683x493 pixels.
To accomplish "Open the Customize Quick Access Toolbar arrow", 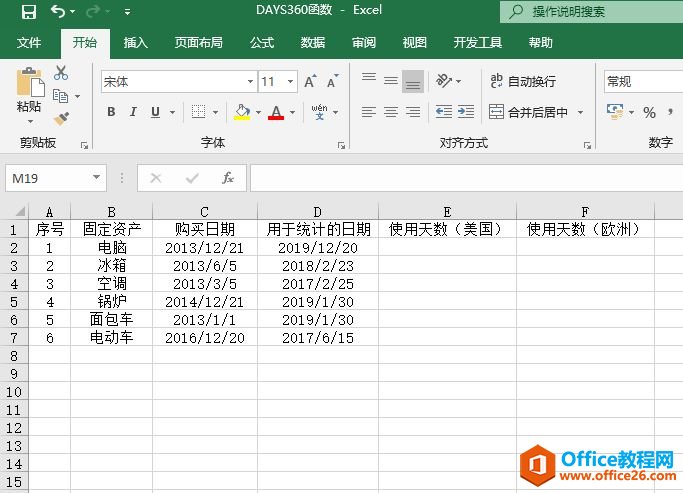I will click(127, 12).
